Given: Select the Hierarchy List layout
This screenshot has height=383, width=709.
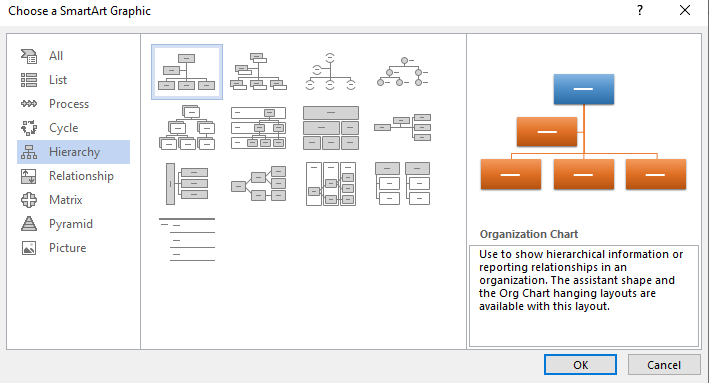Looking at the screenshot, I should point(402,184).
